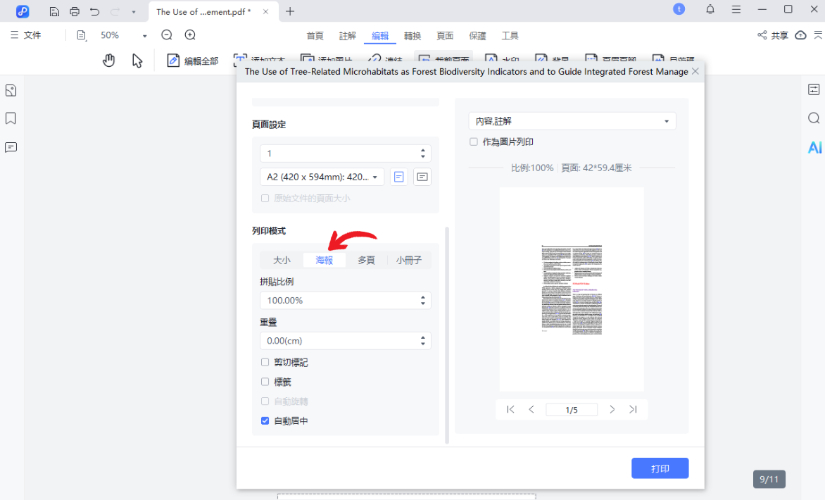
Task: Zoom out with the minus magnifier
Action: pyautogui.click(x=167, y=35)
